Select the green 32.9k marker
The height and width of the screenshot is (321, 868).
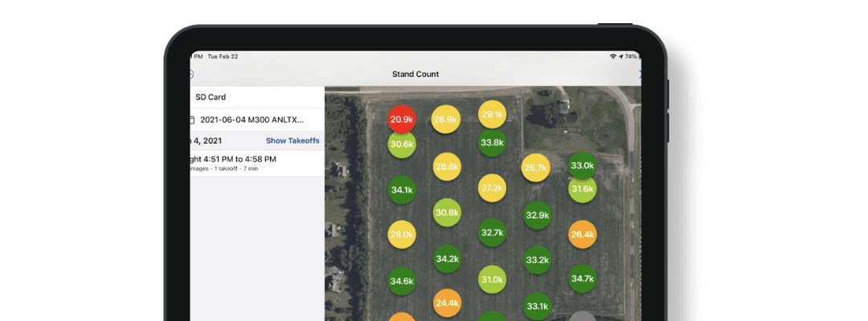tap(537, 215)
